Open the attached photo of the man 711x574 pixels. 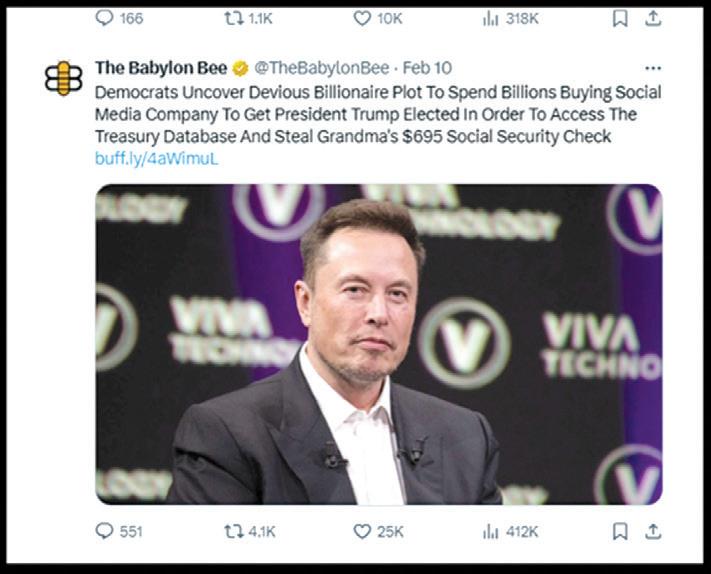click(x=378, y=343)
